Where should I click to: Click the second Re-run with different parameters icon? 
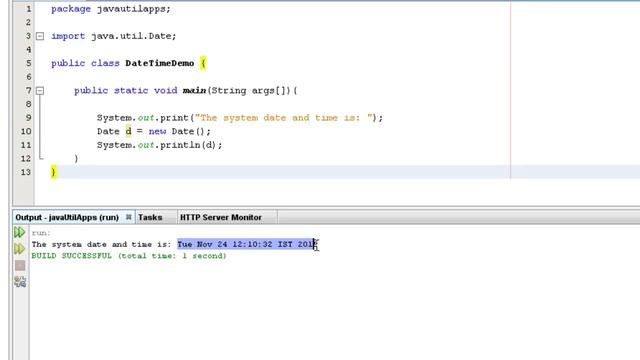click(x=19, y=249)
